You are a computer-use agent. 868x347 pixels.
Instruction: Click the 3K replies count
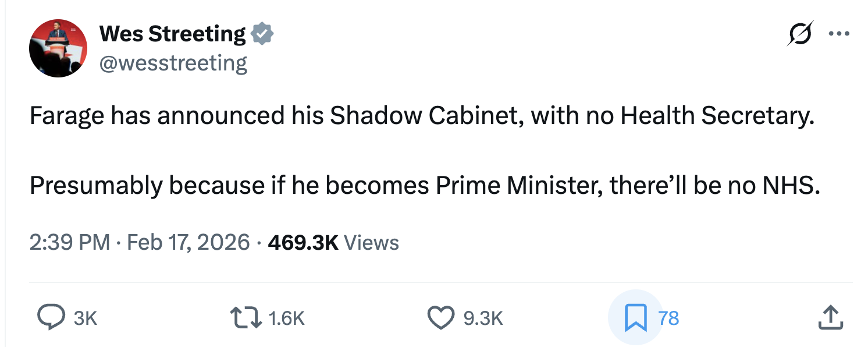click(x=86, y=318)
